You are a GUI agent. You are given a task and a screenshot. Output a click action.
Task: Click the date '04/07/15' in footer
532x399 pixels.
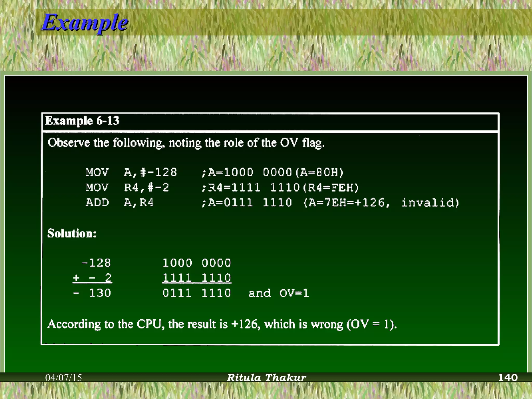64,378
